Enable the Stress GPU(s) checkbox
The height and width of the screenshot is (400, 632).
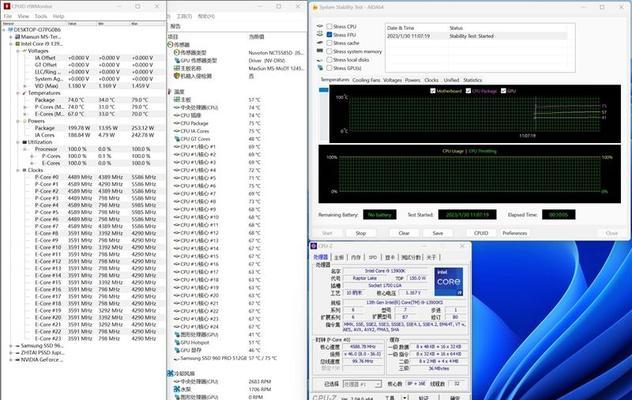click(329, 68)
